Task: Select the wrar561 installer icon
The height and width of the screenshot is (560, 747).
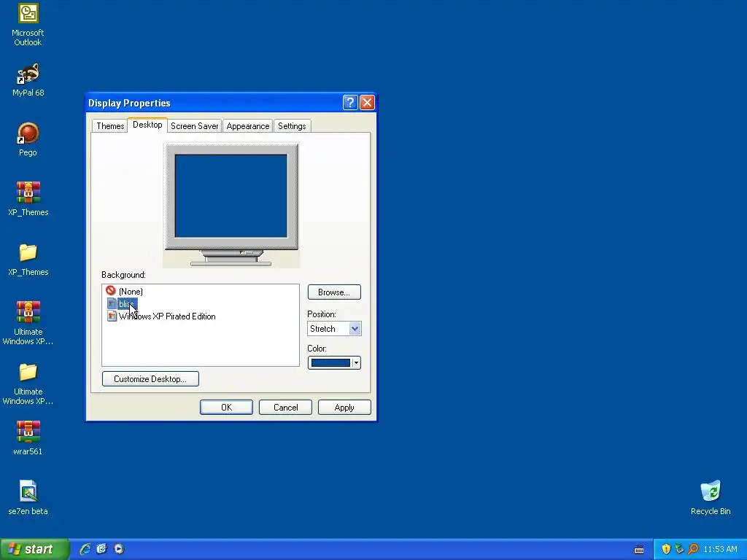Action: point(28,432)
